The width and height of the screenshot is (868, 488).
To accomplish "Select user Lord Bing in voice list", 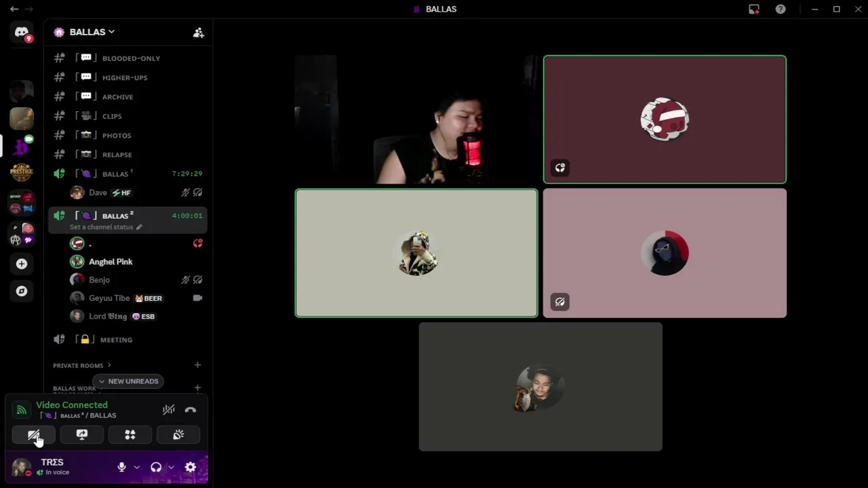I will pyautogui.click(x=136, y=317).
